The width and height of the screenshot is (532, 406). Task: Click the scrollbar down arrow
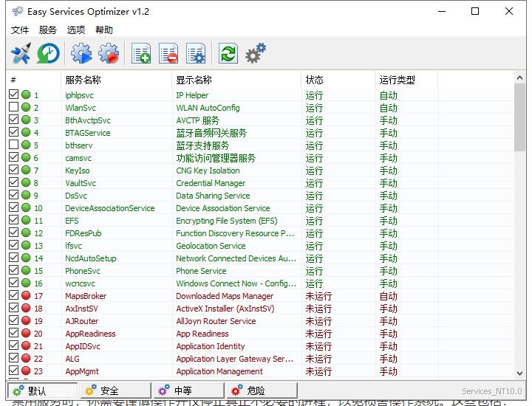tap(519, 374)
